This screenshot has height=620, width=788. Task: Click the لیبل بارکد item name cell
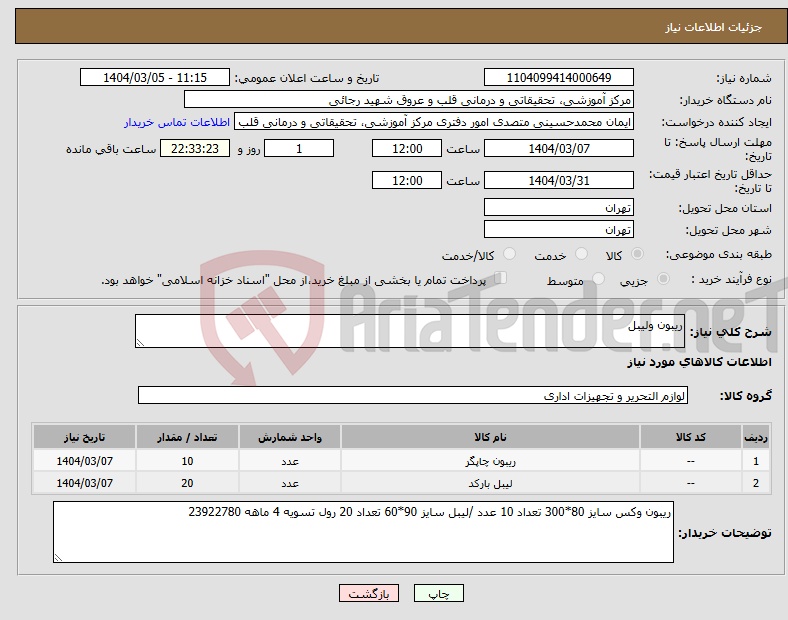click(x=490, y=483)
